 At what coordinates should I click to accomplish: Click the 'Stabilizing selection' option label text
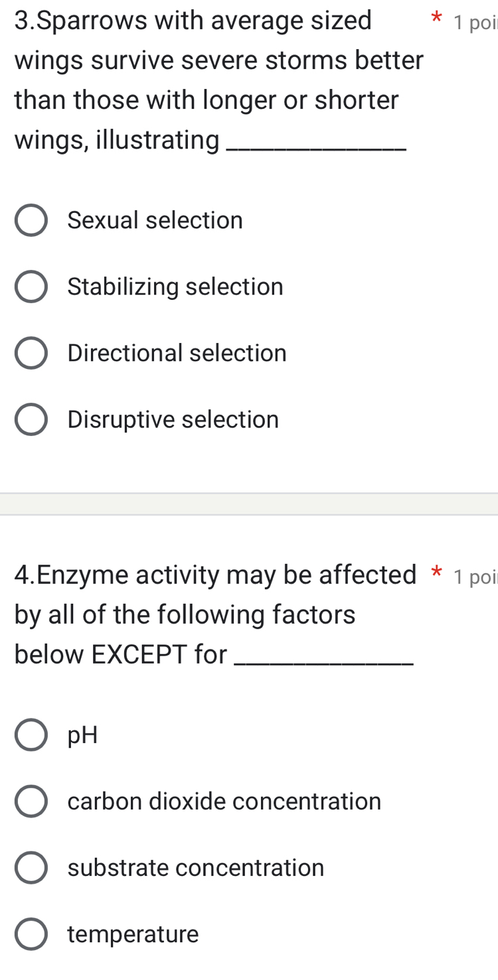click(x=175, y=287)
